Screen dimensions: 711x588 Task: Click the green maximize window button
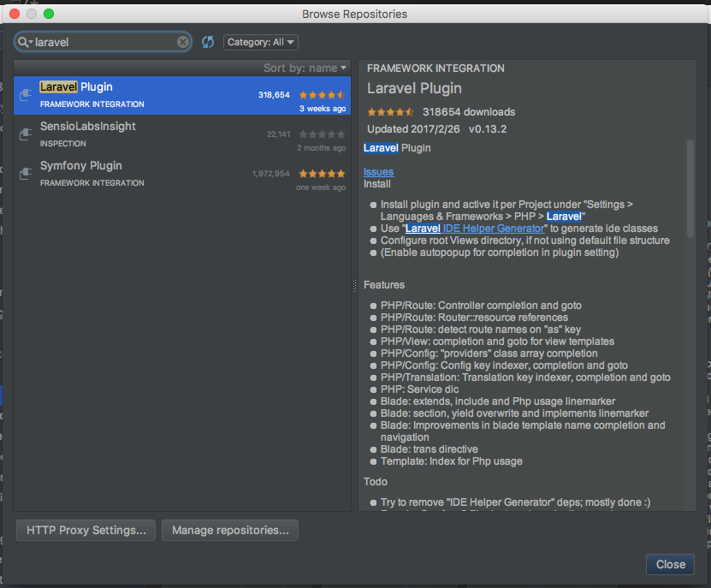click(49, 14)
